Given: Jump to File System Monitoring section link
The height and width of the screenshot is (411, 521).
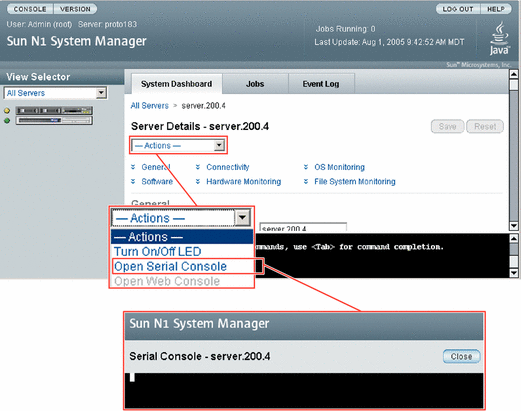Looking at the screenshot, I should [355, 181].
